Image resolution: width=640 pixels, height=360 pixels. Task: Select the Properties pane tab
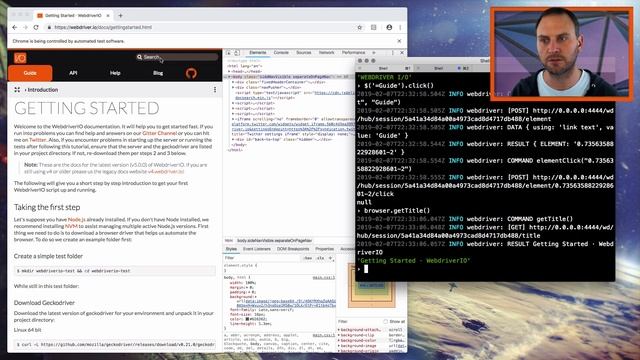click(x=324, y=249)
